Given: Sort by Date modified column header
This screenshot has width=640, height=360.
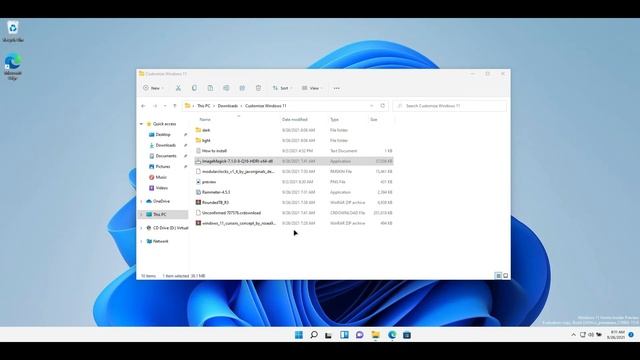Looking at the screenshot, I should (x=295, y=120).
